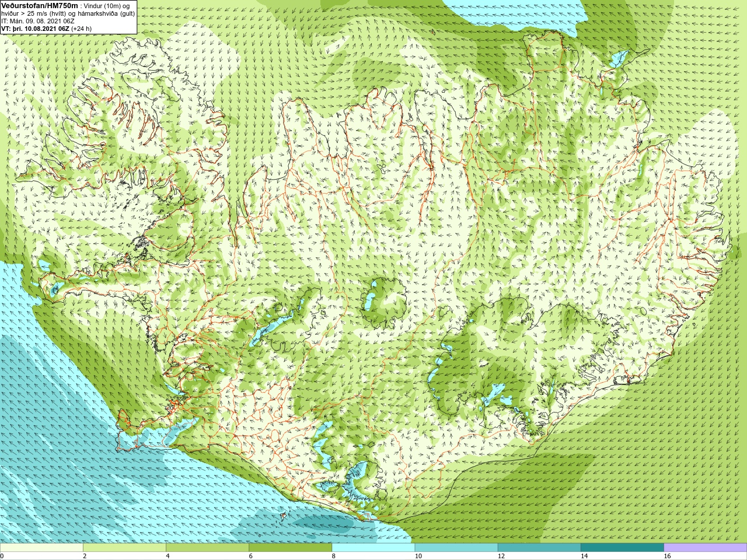The height and width of the screenshot is (560, 747).
Task: Click the medium green 4–6 m/s legend swatch
Action: [x=207, y=548]
